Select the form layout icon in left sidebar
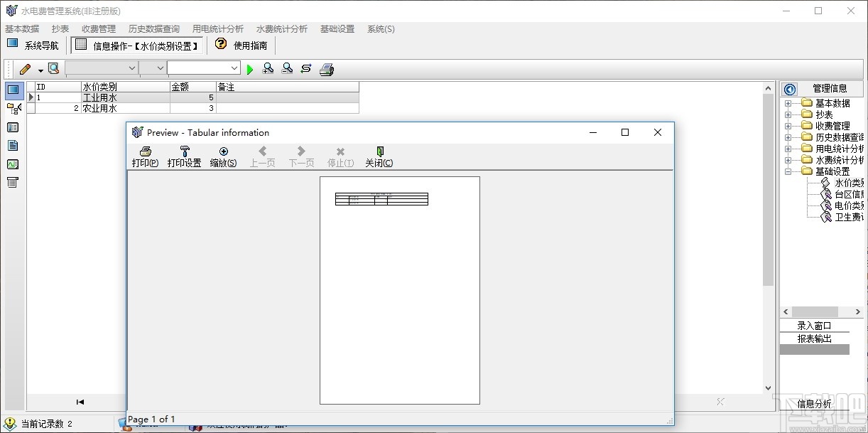The width and height of the screenshot is (868, 433). [x=13, y=127]
